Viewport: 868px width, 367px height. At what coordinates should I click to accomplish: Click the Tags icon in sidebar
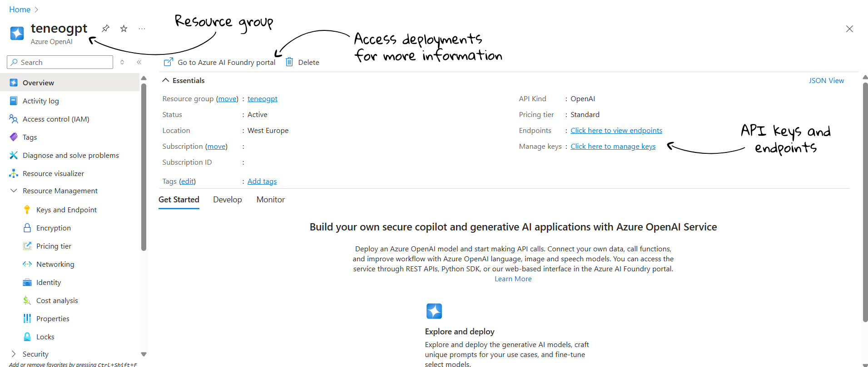(x=14, y=137)
